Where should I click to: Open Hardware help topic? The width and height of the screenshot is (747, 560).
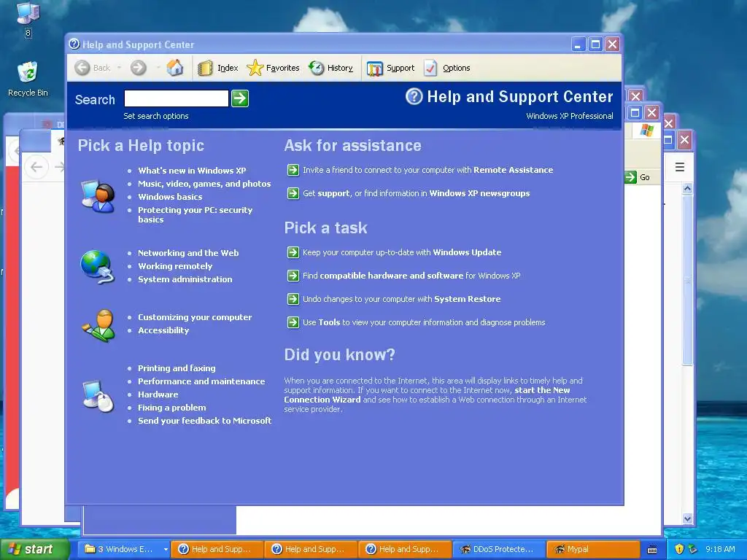point(158,394)
